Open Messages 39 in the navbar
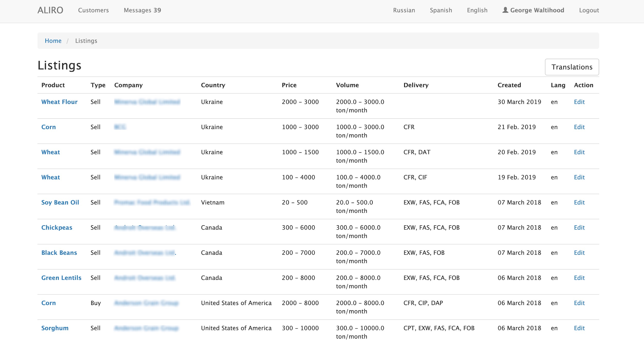This screenshot has height=344, width=644. coord(142,10)
